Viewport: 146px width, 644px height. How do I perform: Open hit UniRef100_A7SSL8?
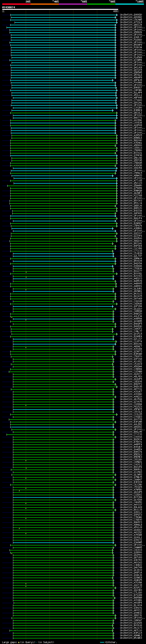[x=131, y=22]
